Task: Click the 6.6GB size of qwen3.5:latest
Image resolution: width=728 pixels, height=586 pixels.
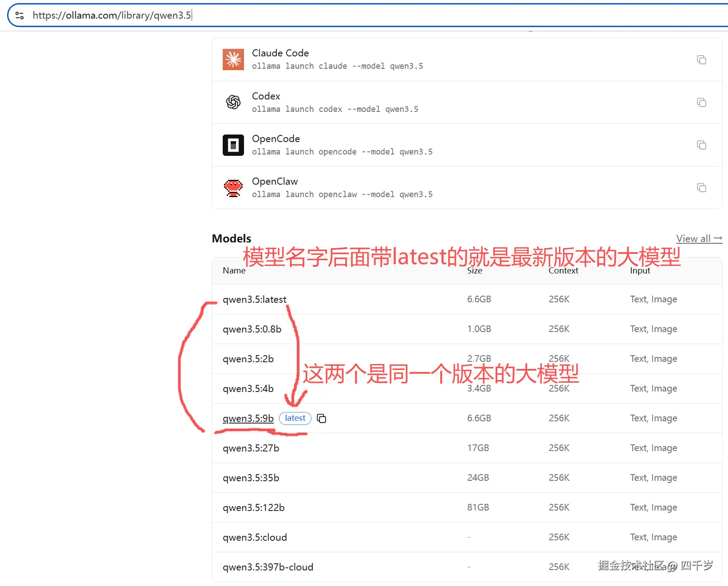Action: (479, 299)
